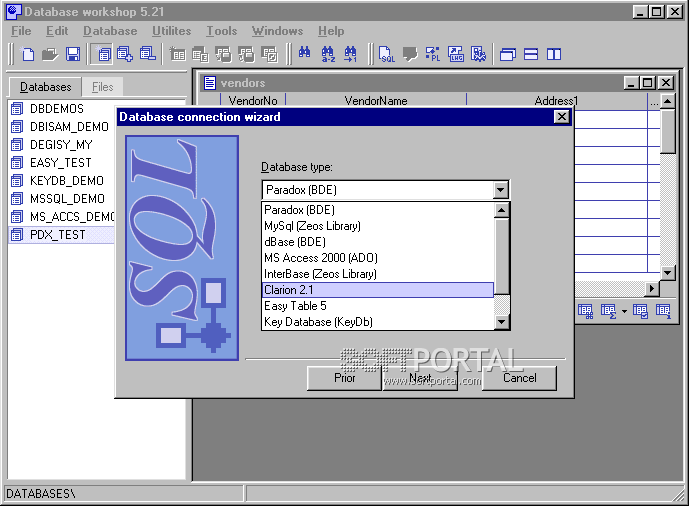
Task: Open the Windows menu
Action: 277,31
